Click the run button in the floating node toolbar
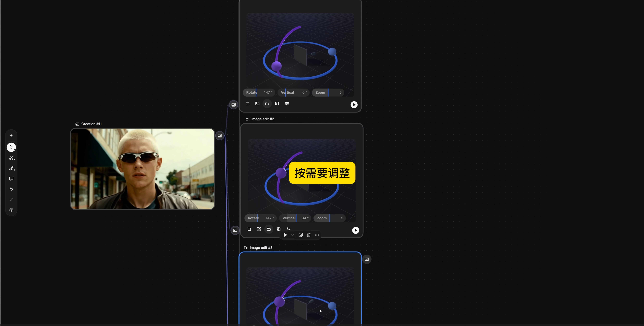 point(285,235)
